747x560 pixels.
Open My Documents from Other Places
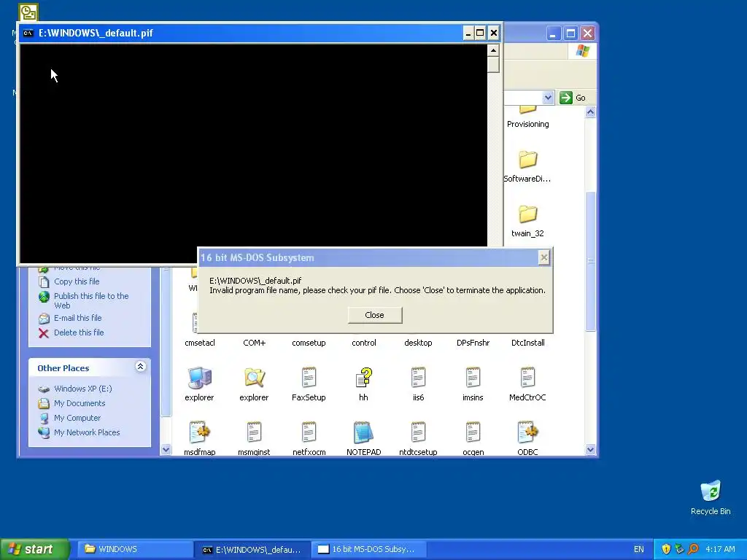[x=80, y=403]
